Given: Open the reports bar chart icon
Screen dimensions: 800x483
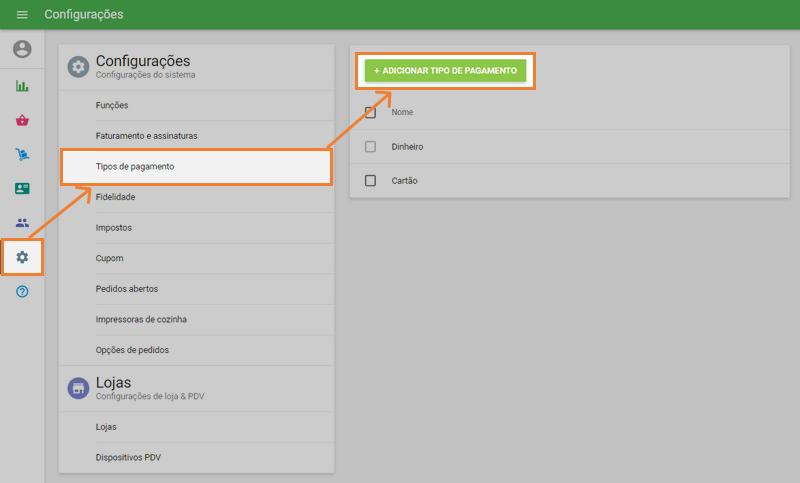Looking at the screenshot, I should click(x=22, y=86).
